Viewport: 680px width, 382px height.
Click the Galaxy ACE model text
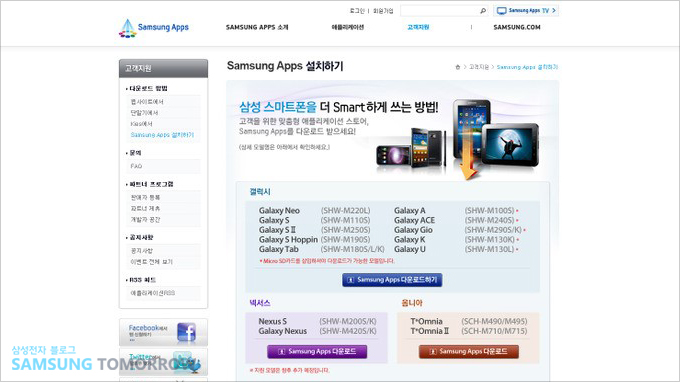(x=414, y=220)
